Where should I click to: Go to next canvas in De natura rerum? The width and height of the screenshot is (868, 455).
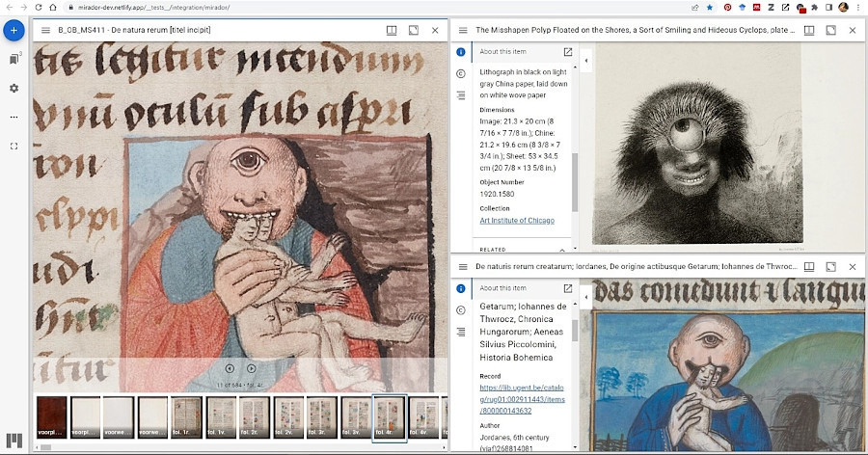(252, 368)
